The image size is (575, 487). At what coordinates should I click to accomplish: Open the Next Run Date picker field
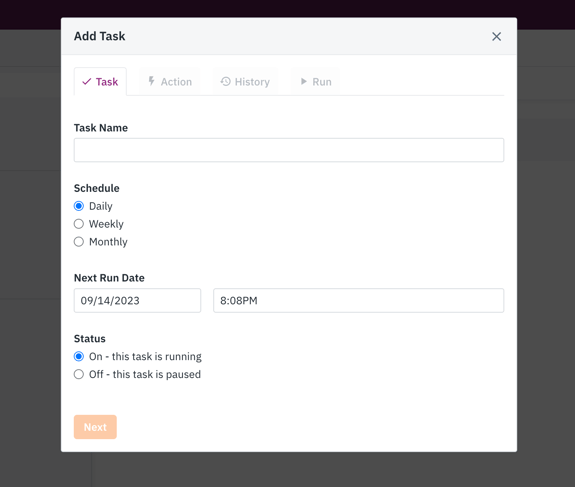tap(138, 300)
